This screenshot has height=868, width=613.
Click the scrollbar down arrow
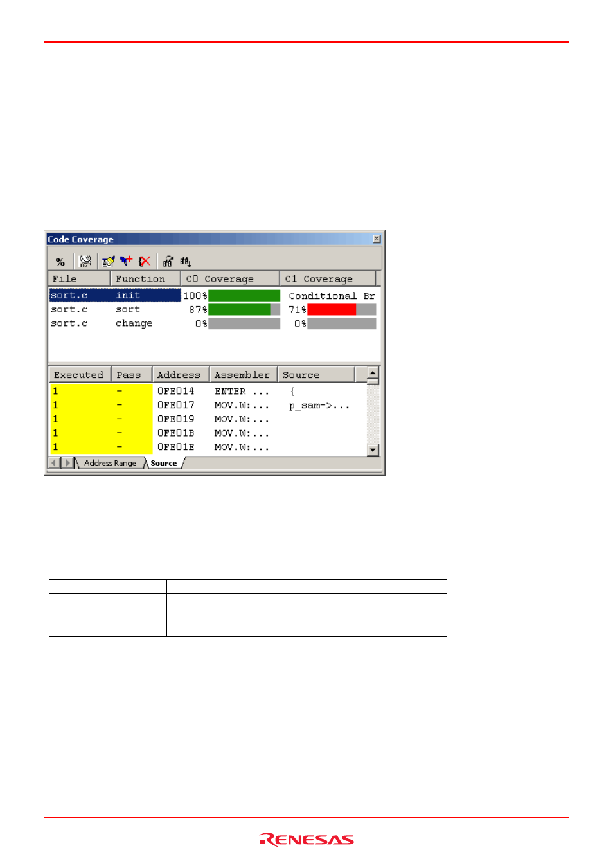[x=373, y=450]
